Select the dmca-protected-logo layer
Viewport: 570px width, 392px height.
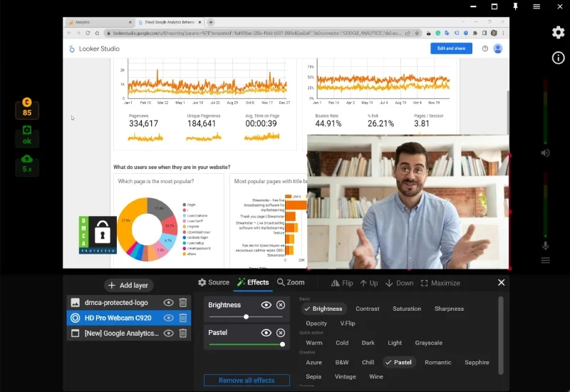[129, 302]
